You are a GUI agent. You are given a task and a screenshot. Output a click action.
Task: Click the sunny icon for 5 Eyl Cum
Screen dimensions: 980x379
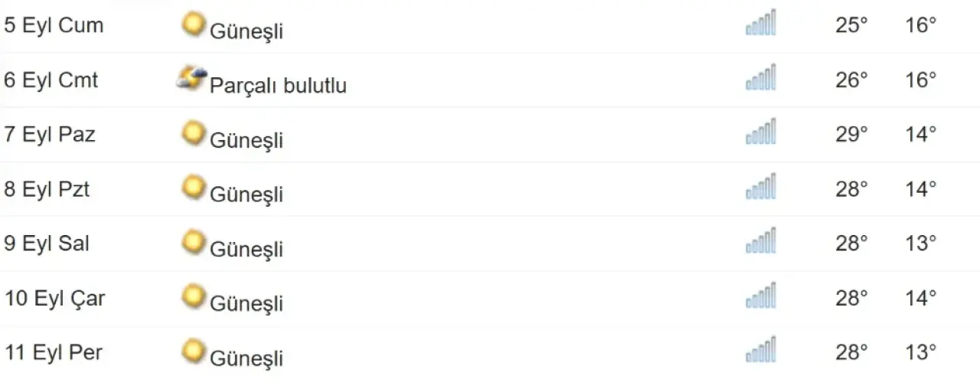click(194, 24)
